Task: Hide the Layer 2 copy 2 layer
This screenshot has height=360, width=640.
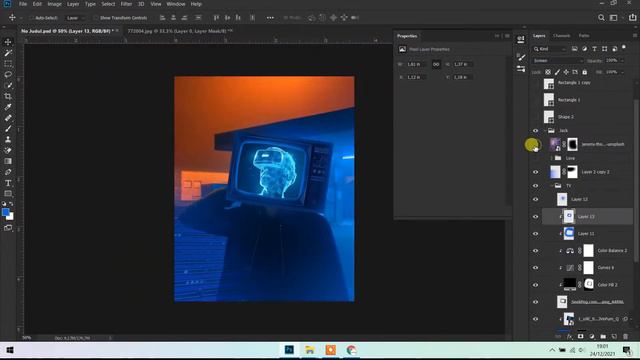Action: (x=536, y=172)
